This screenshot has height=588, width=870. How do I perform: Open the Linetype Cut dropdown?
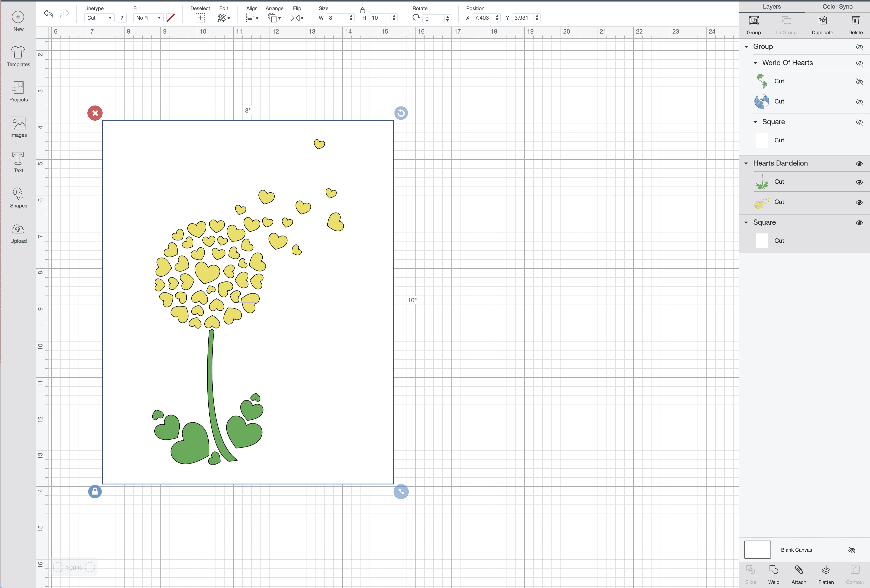(99, 18)
